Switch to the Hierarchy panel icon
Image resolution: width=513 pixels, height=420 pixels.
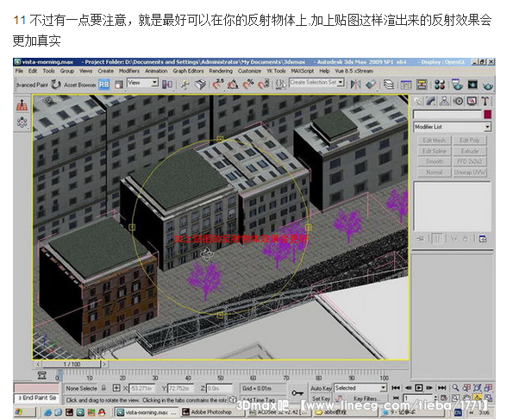444,101
